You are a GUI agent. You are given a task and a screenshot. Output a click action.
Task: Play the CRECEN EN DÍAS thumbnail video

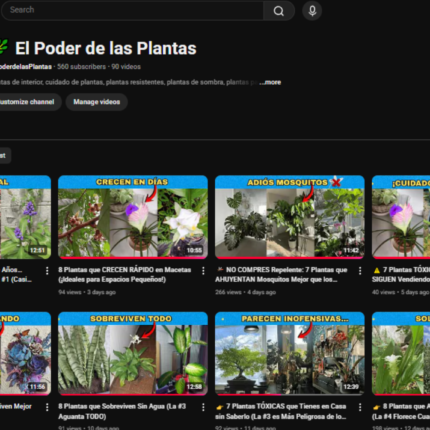point(133,217)
